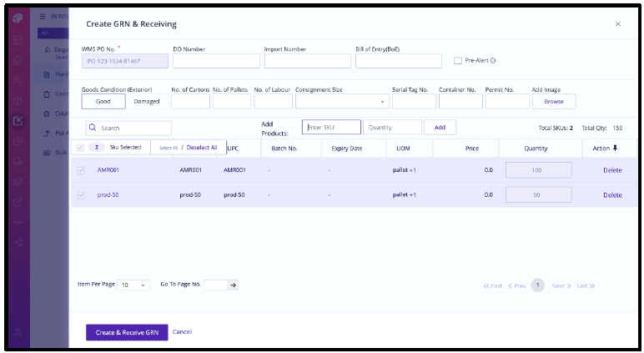
Task: Click the Next page link
Action: 561,286
